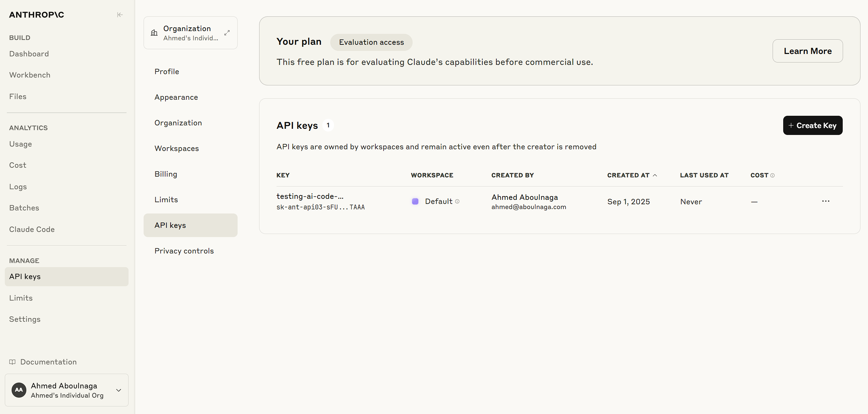Open the three-dot actions menu for the API key
868x414 pixels.
tap(826, 201)
